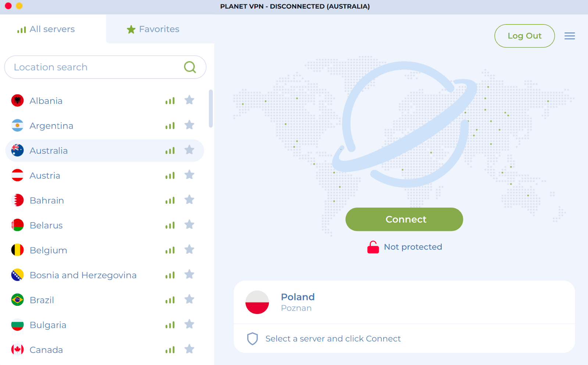
Task: Click the Log Out button
Action: (524, 36)
